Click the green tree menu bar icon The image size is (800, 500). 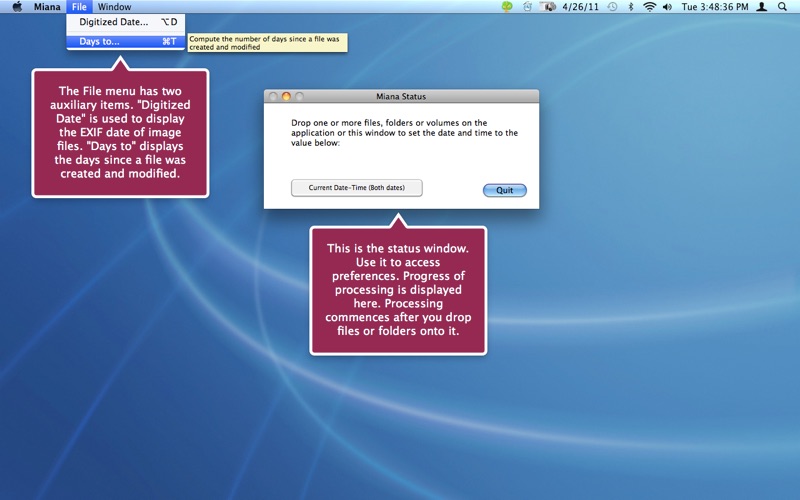[507, 7]
